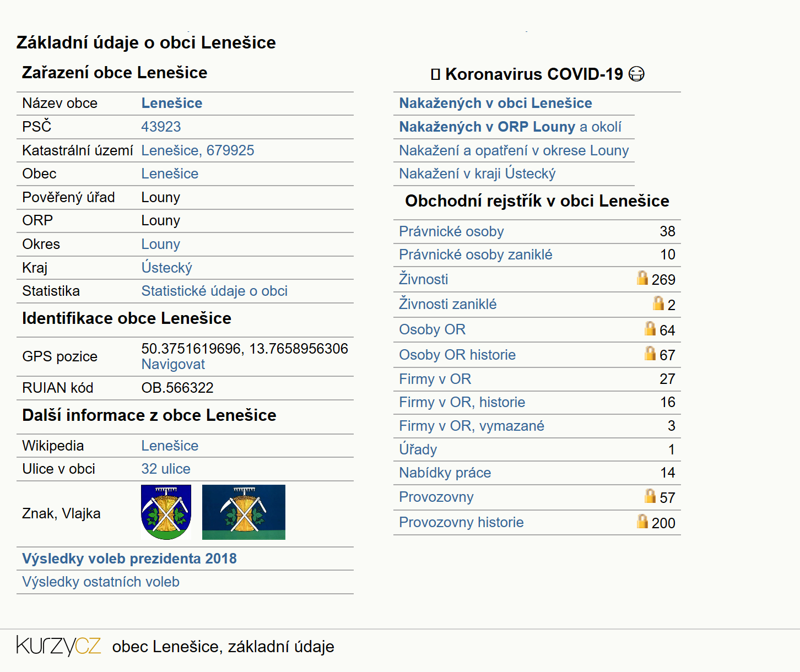Select Louny value in Pověřený úřad row
The image size is (800, 672).
pos(161,197)
